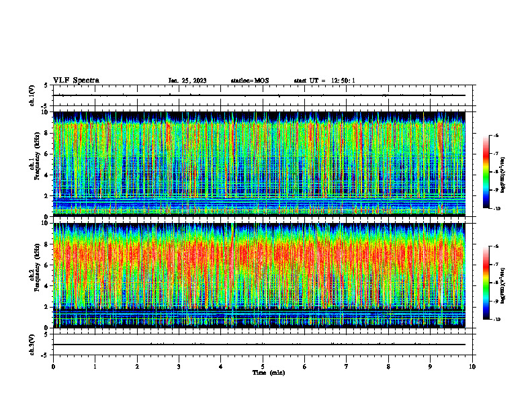Click the ch.2 spectrogram color scale bar
This screenshot has width=532, height=411.
pyautogui.click(x=486, y=283)
